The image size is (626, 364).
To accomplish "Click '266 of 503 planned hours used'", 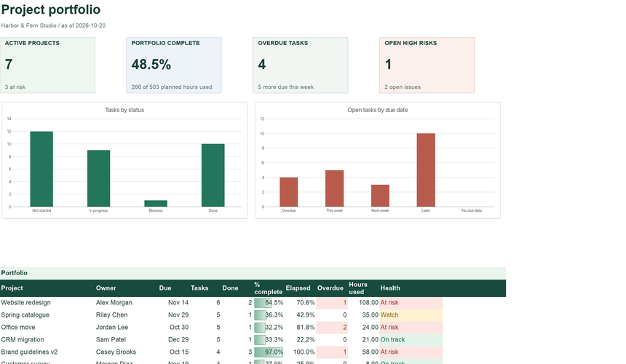I will (172, 87).
